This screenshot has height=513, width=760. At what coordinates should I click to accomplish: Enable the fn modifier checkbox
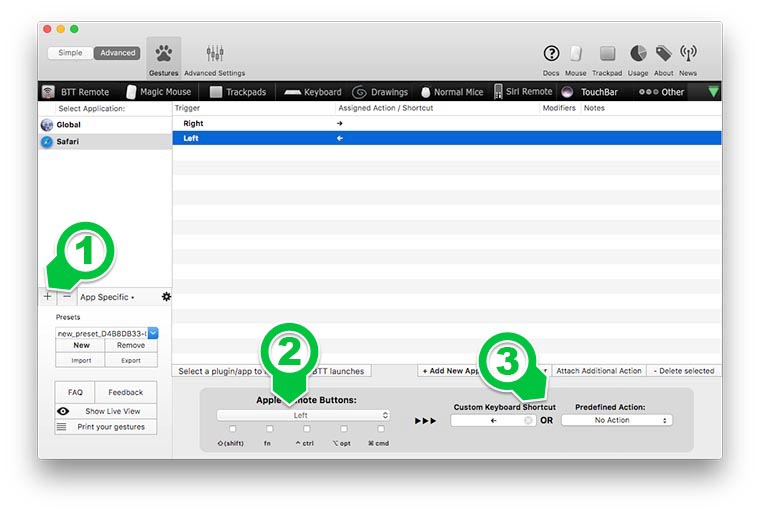point(269,429)
